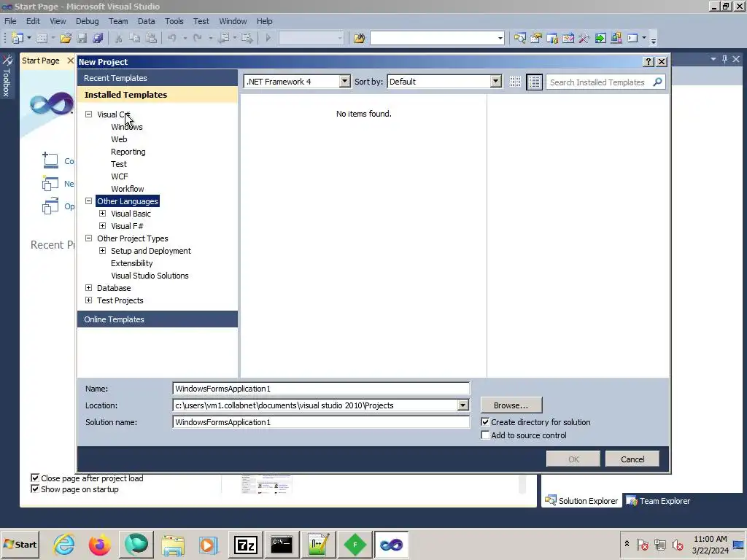
Task: Click the Save toolbar icon
Action: pyautogui.click(x=82, y=38)
